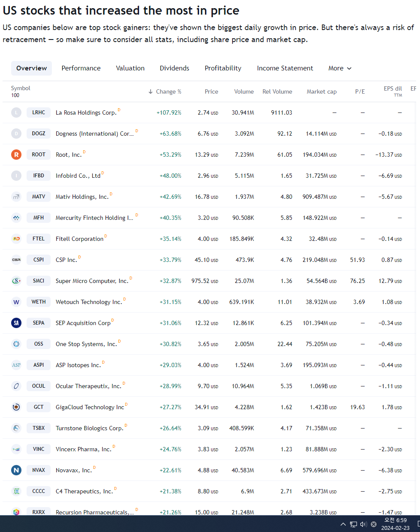The height and width of the screenshot is (532, 420).
Task: Open the GCT ticker symbol link
Action: coord(39,407)
